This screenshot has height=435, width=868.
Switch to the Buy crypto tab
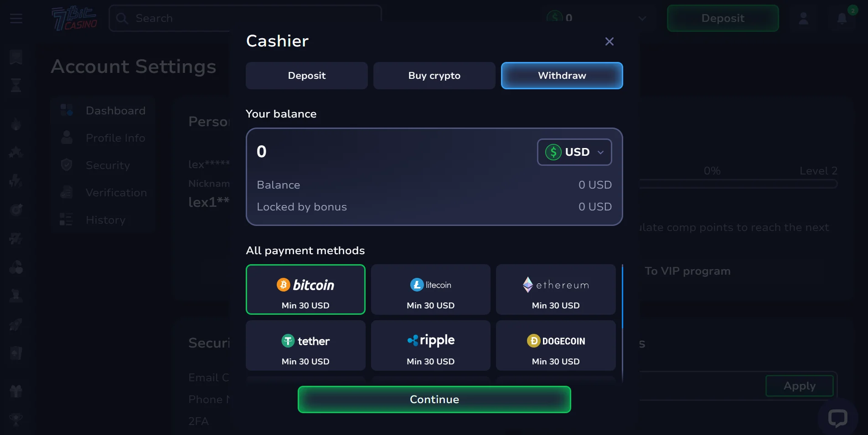pos(434,76)
